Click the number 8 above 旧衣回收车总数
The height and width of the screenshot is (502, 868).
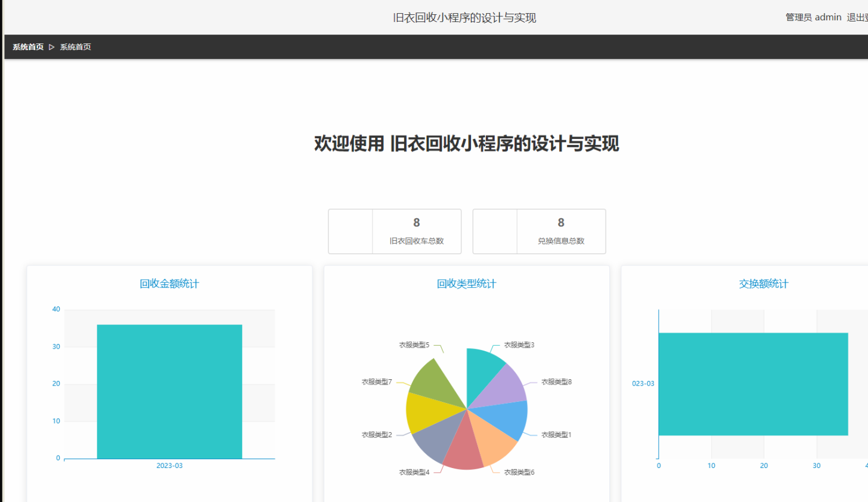coord(417,222)
